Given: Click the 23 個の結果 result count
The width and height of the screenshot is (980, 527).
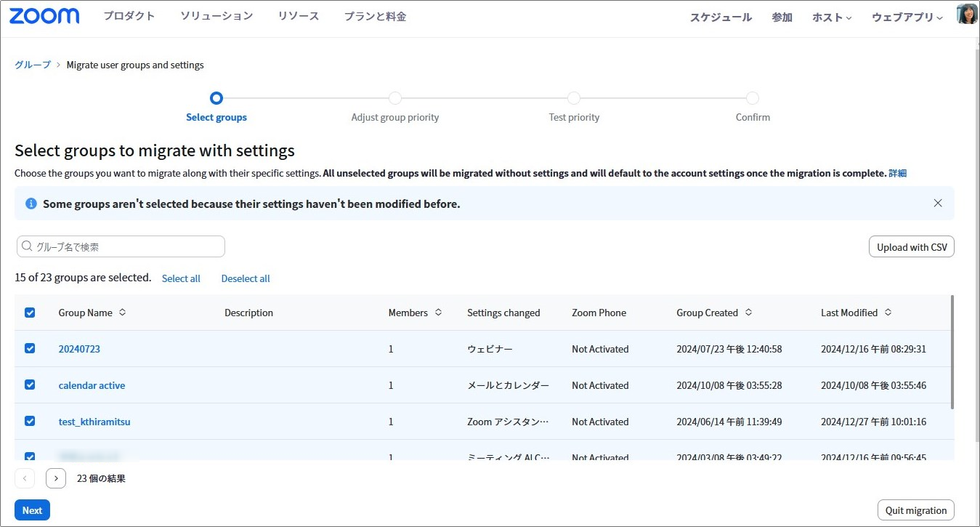Looking at the screenshot, I should click(x=101, y=478).
